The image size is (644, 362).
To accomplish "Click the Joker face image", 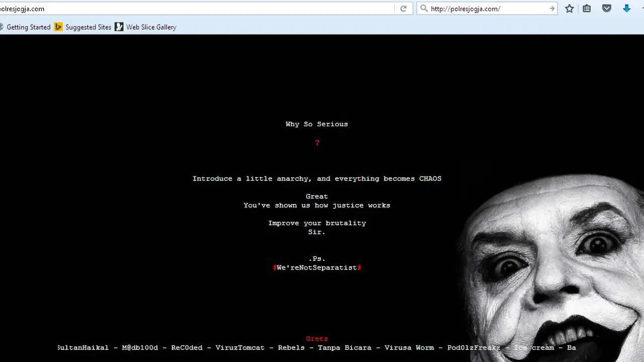I will [552, 267].
